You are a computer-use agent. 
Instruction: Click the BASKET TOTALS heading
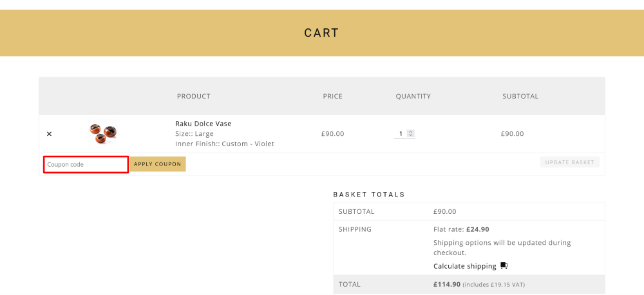click(x=369, y=195)
